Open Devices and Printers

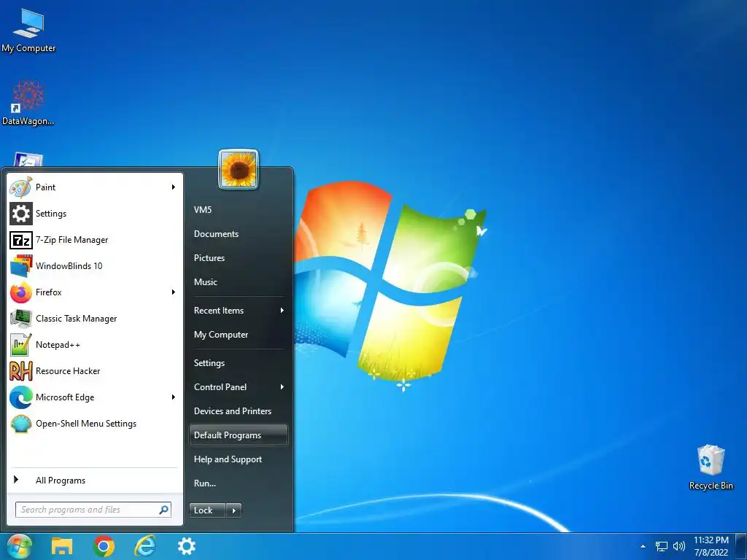click(x=233, y=411)
